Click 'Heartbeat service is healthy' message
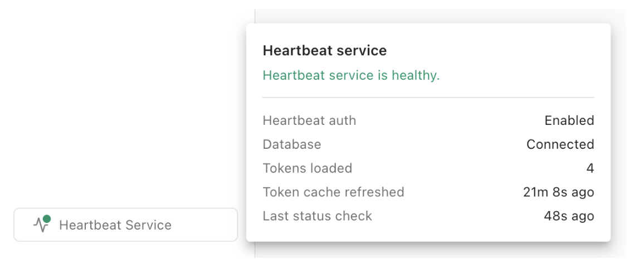Viewport: 644px width, 272px height. click(x=351, y=76)
